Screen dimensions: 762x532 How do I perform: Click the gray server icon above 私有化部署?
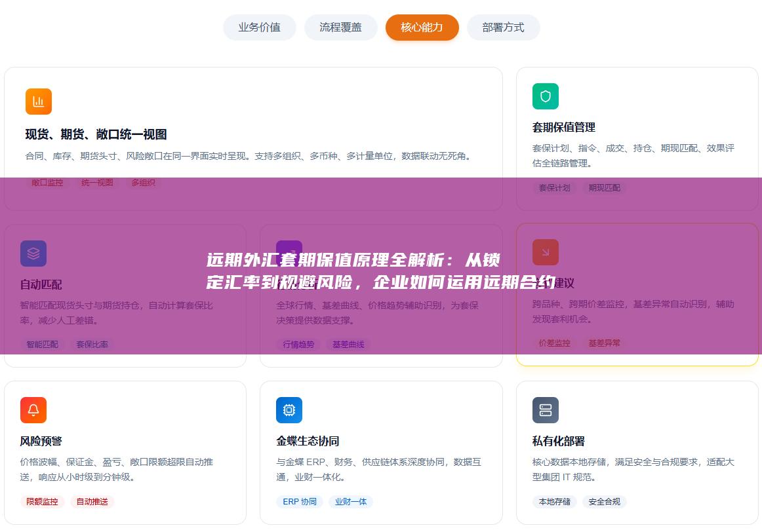[x=545, y=410]
